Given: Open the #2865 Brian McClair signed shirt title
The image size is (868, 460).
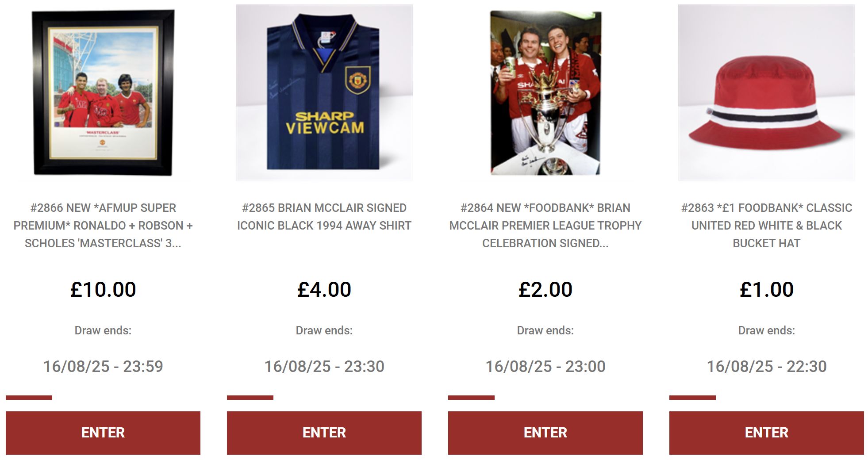Looking at the screenshot, I should pyautogui.click(x=324, y=217).
